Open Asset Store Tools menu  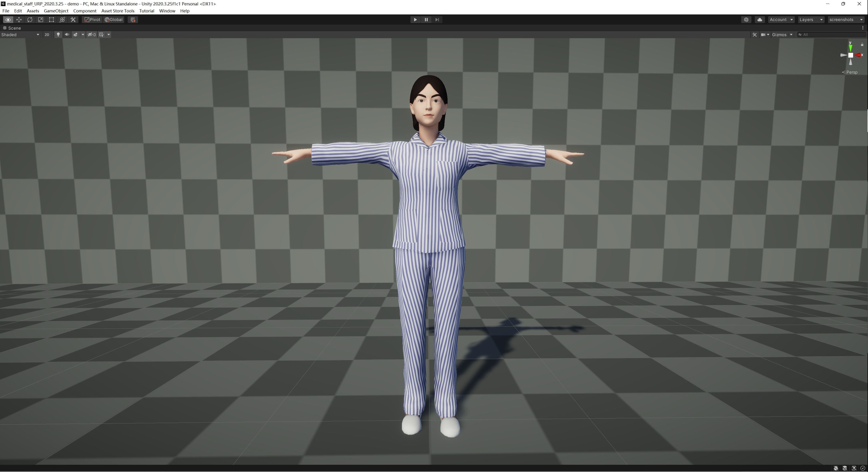(x=118, y=11)
